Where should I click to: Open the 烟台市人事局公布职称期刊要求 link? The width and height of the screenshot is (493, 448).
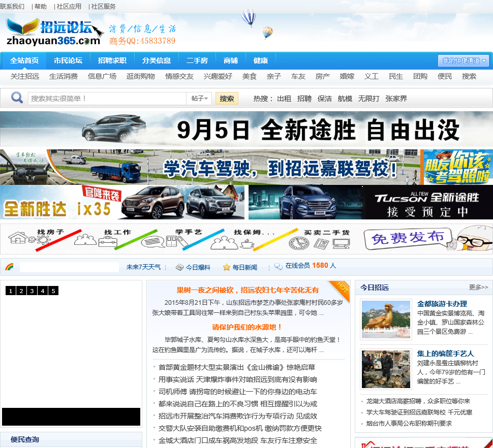coord(409,424)
